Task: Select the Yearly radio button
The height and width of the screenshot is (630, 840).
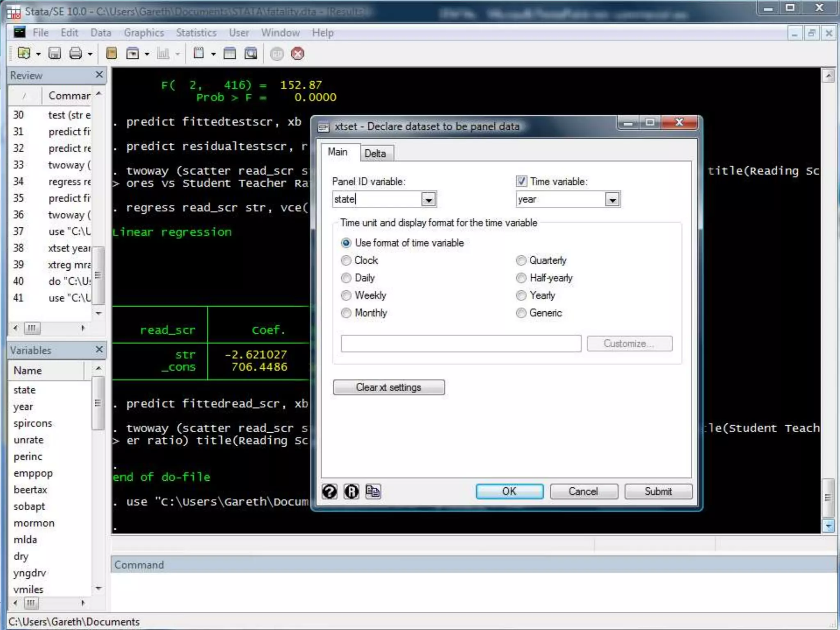Action: (x=521, y=295)
